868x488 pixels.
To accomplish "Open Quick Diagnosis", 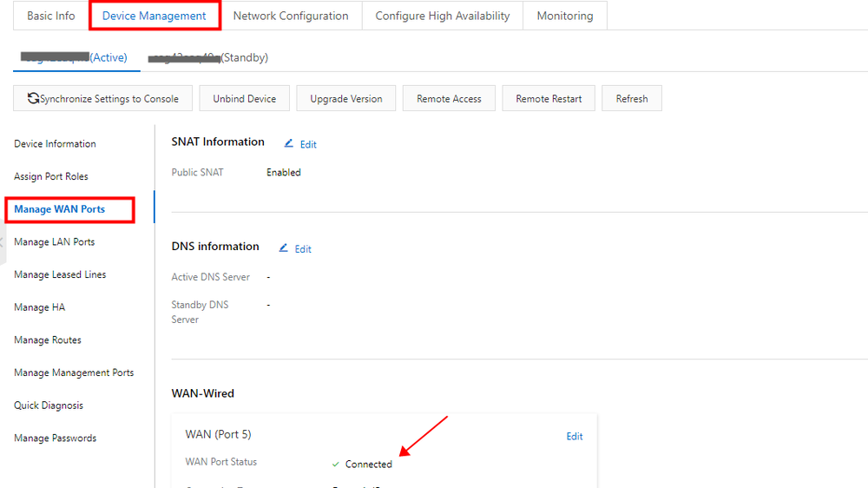I will pyautogui.click(x=49, y=406).
